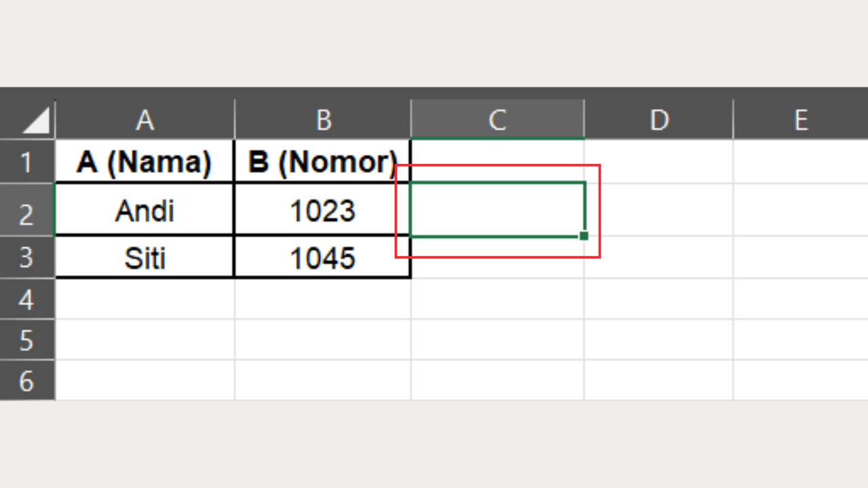Click the highlighted column C header
Viewport: 868px width, 488px height.
click(497, 120)
